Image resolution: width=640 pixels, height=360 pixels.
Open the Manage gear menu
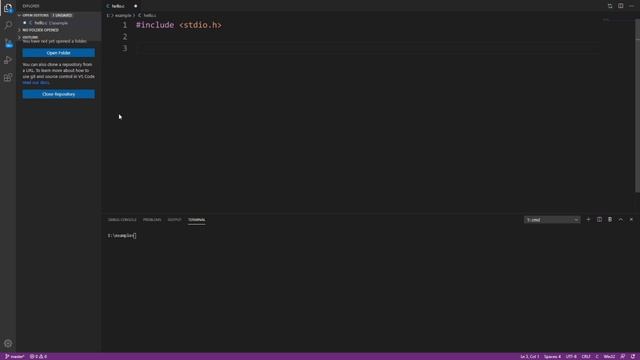(x=8, y=344)
